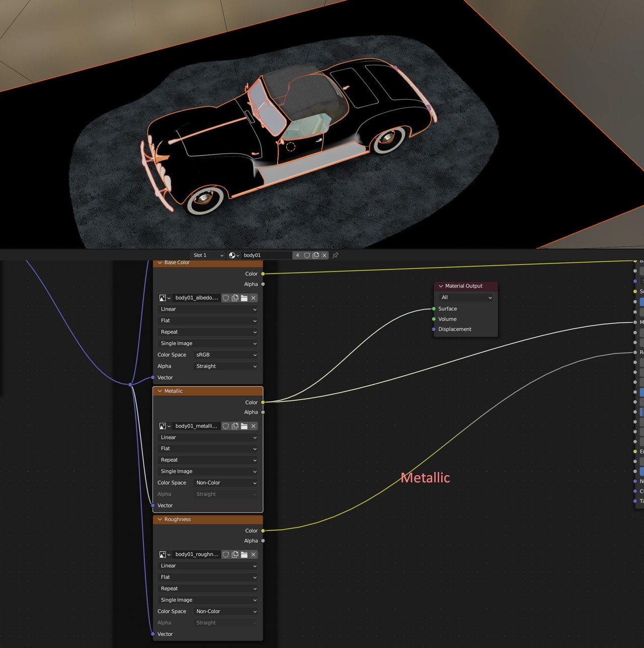
Task: Click Color output socket of Metallic node
Action: [x=263, y=402]
